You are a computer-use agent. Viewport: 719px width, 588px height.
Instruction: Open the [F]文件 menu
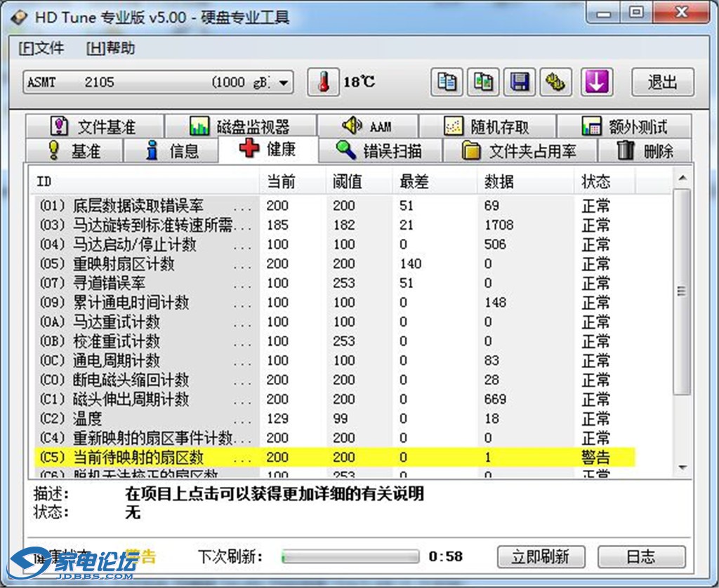click(41, 48)
